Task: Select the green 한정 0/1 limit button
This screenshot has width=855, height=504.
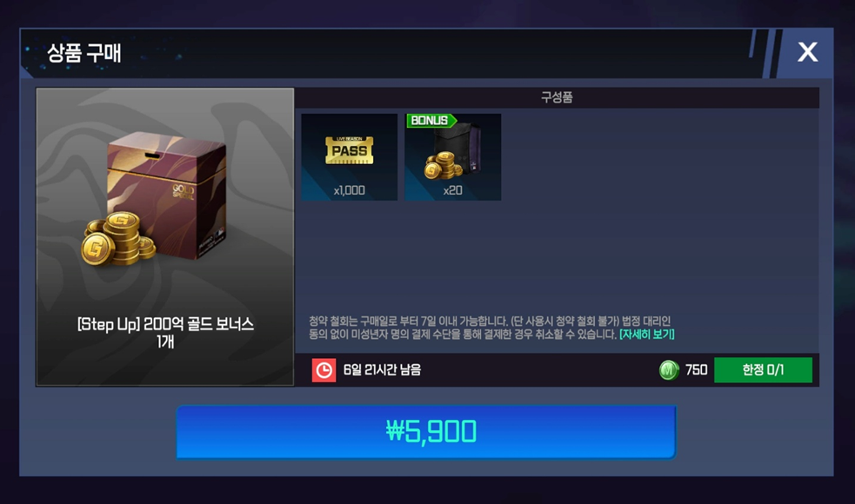Action: [x=763, y=370]
